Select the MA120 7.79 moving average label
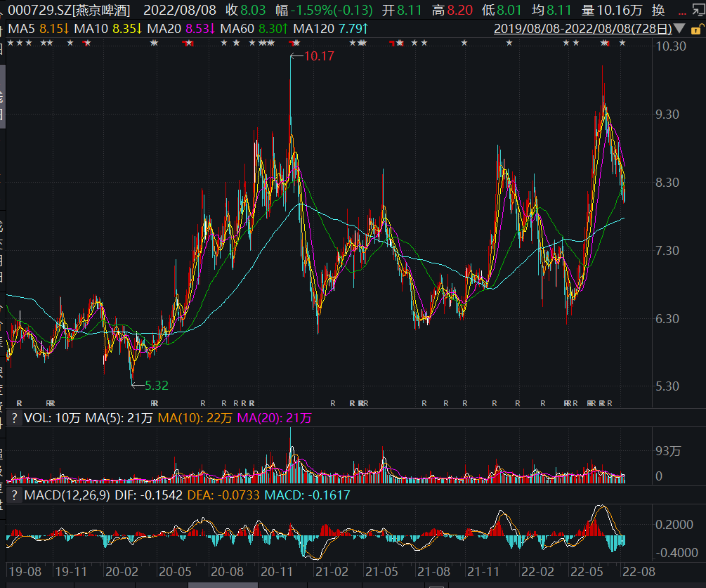Viewport: 706px width, 588px height. tap(331, 29)
